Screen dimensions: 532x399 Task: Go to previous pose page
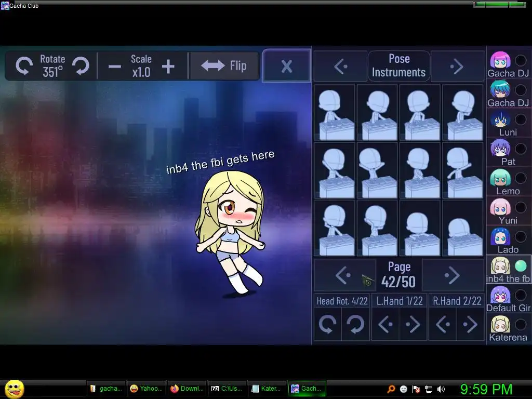click(x=344, y=275)
